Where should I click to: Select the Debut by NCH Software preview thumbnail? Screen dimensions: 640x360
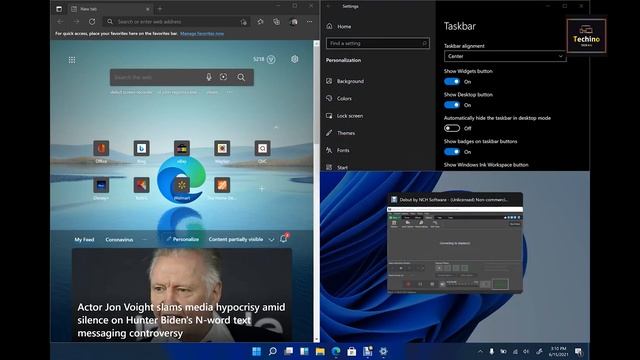tap(455, 243)
